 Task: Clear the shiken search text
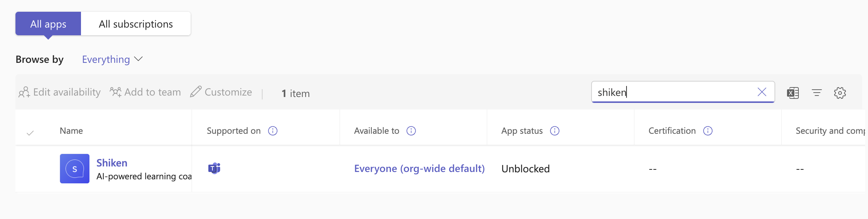click(x=762, y=92)
